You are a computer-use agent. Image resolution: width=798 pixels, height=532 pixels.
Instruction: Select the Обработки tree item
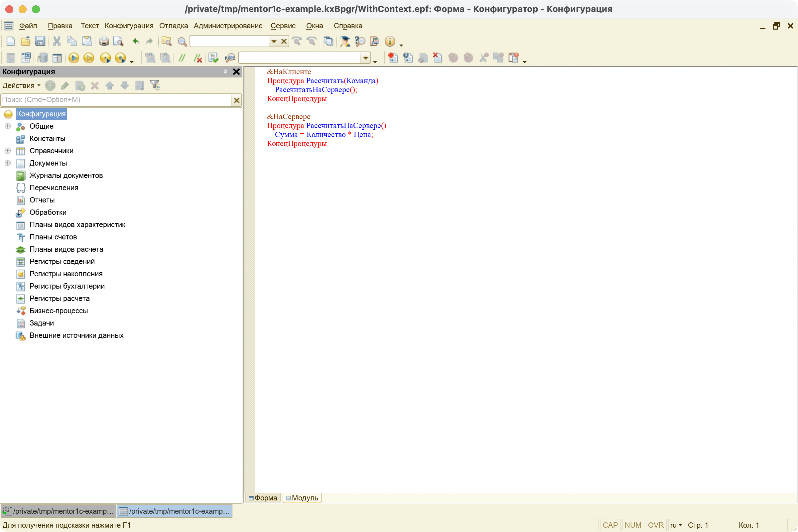pyautogui.click(x=48, y=212)
